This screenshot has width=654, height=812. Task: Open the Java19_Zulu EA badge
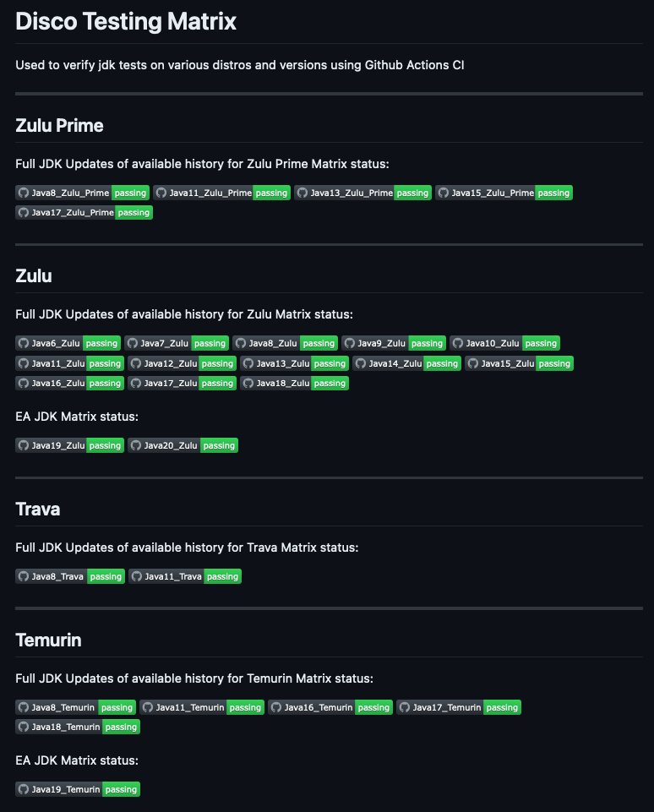(x=70, y=445)
